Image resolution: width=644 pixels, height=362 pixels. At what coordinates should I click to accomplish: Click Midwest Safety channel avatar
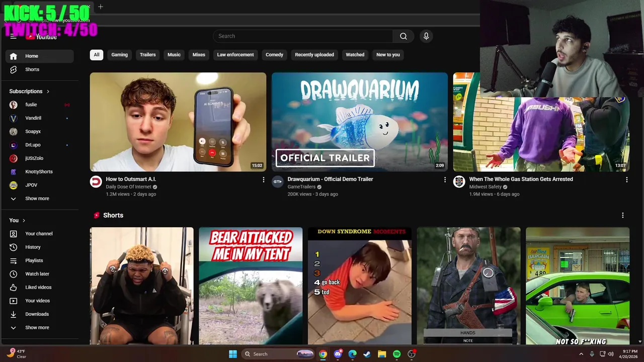coord(459,182)
